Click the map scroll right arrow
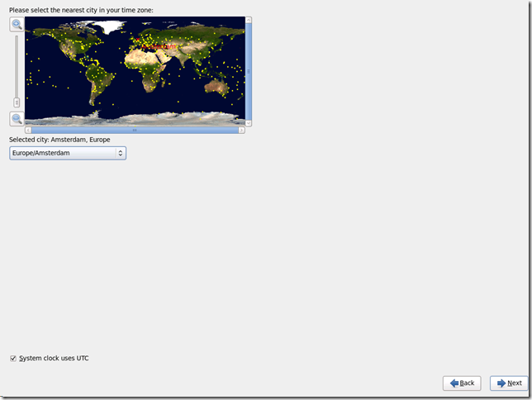Image resolution: width=532 pixels, height=400 pixels. (241, 130)
